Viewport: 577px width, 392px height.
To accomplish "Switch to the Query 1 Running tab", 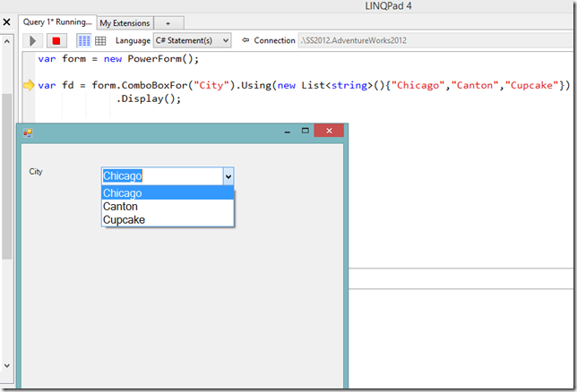I will (57, 22).
